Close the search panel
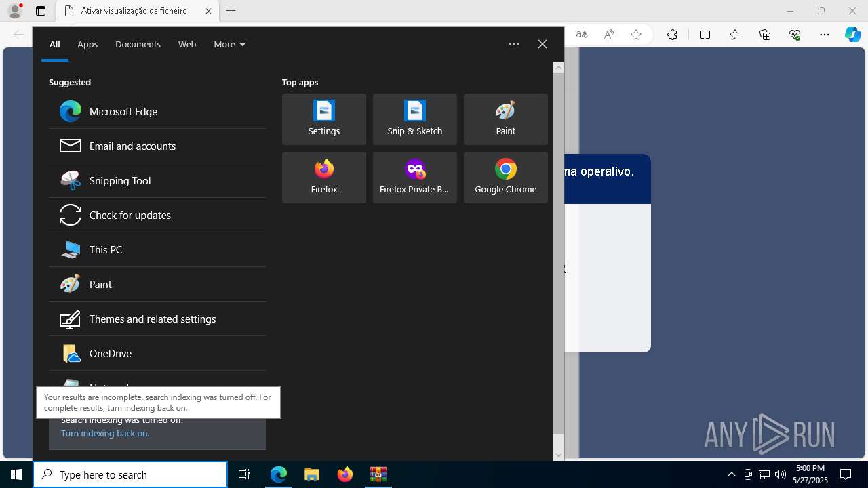The height and width of the screenshot is (488, 868). (542, 44)
